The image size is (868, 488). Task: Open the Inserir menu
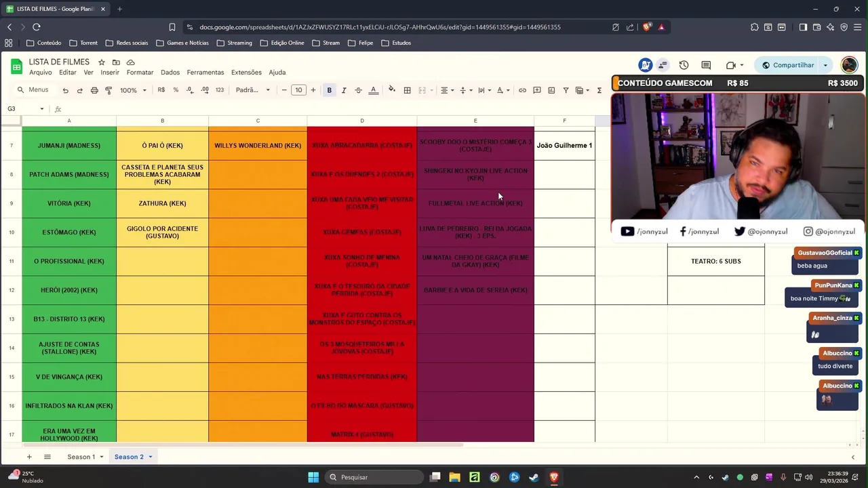(110, 73)
